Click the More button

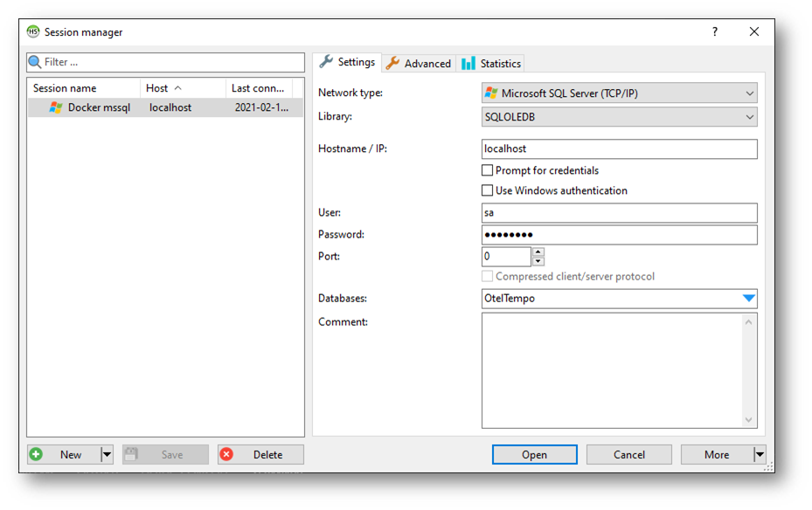click(x=718, y=455)
